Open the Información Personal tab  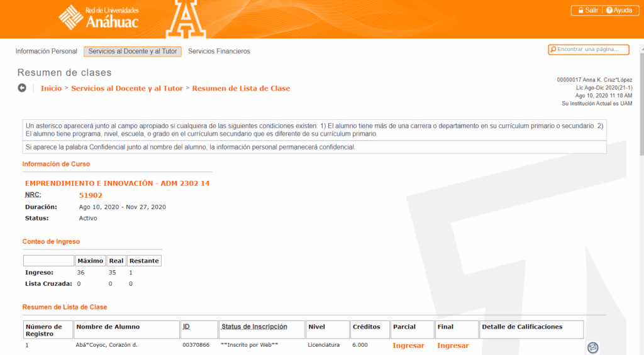(47, 52)
